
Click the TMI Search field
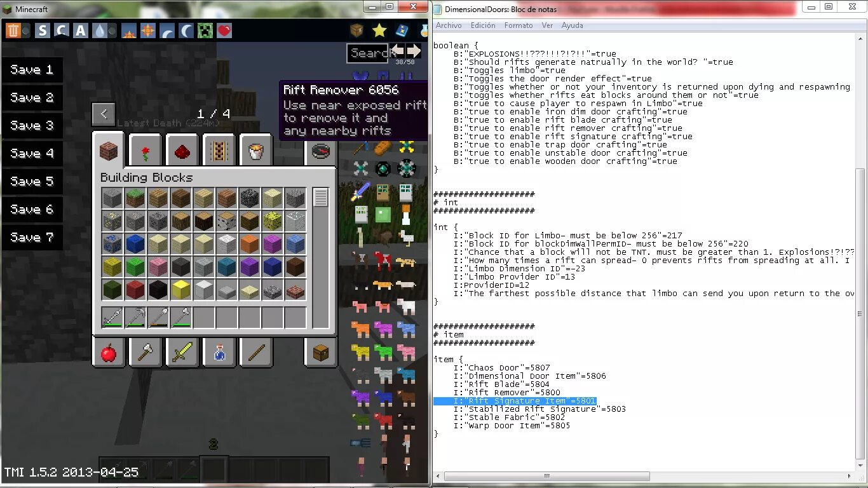368,53
